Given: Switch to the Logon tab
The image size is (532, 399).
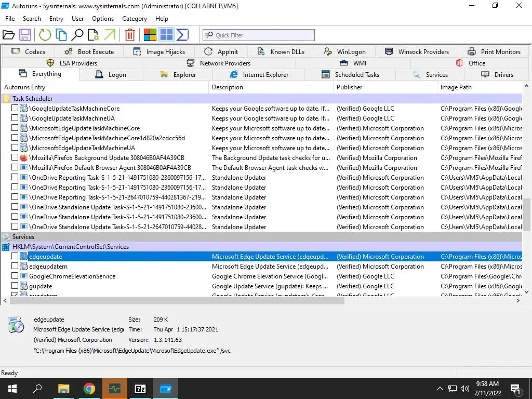Looking at the screenshot, I should pos(111,75).
